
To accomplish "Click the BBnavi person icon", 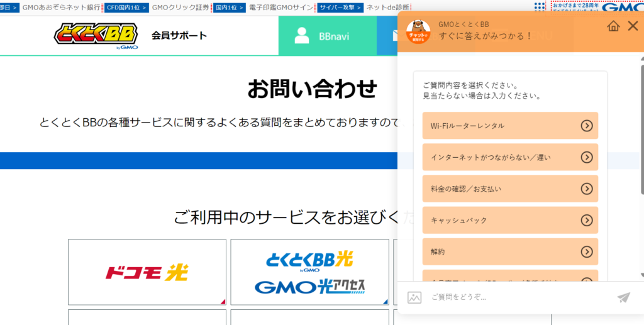I will [x=302, y=36].
